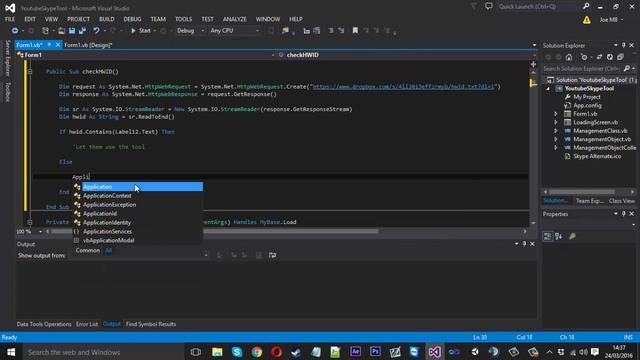Click the Uncomment lines toolbar icon
This screenshot has width=640, height=360.
point(341,31)
